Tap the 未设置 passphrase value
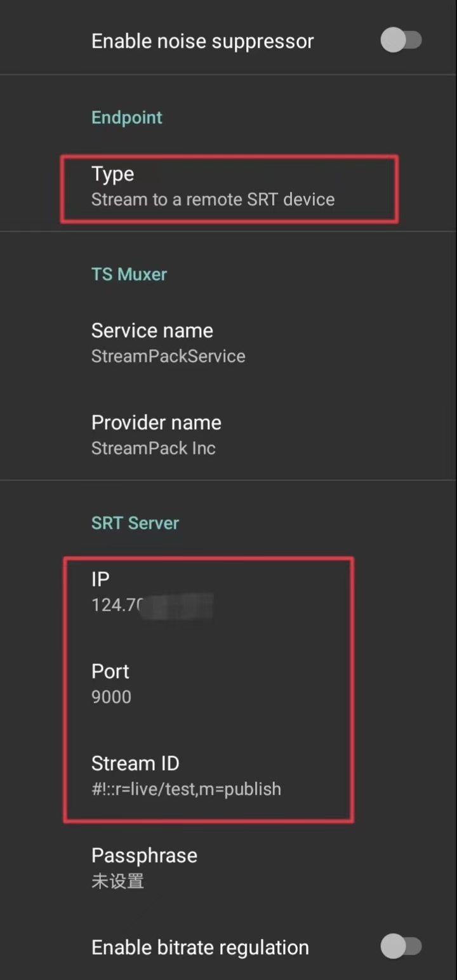This screenshot has height=980, width=457. pos(118,881)
